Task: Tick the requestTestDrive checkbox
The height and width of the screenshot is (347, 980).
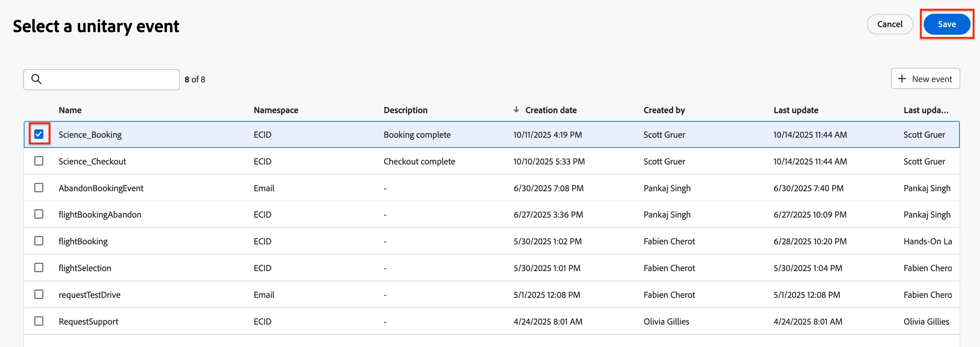Action: pyautogui.click(x=39, y=294)
